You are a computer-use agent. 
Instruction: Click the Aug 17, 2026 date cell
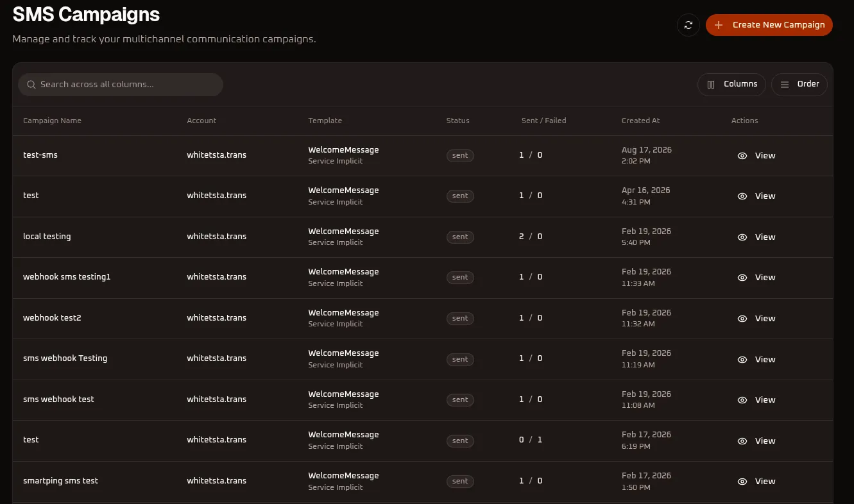[x=647, y=150]
